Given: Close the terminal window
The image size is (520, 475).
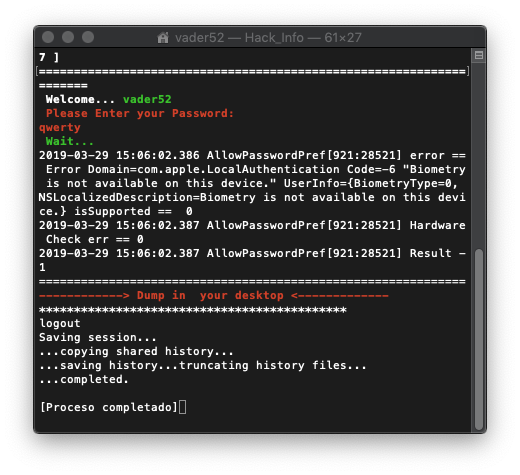Looking at the screenshot, I should click(x=48, y=37).
